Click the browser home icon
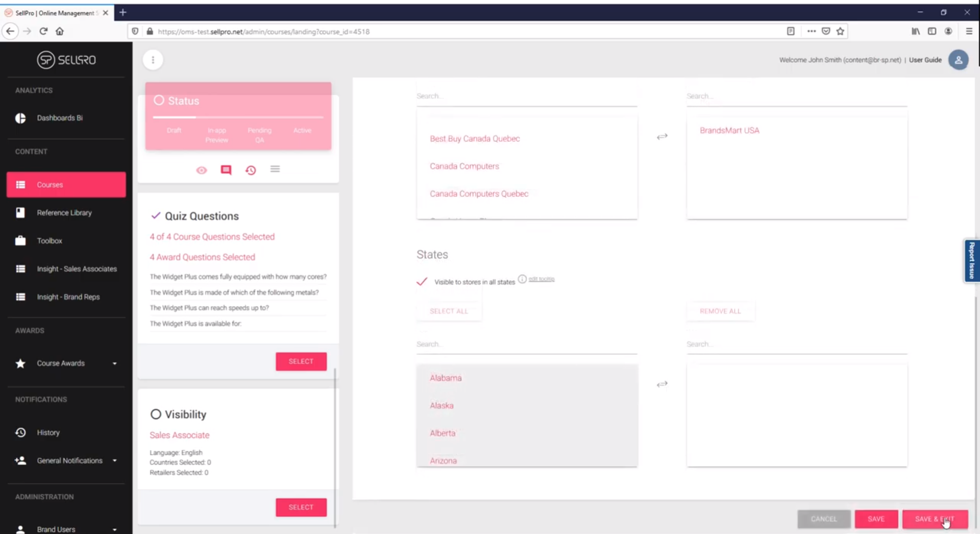 60,31
